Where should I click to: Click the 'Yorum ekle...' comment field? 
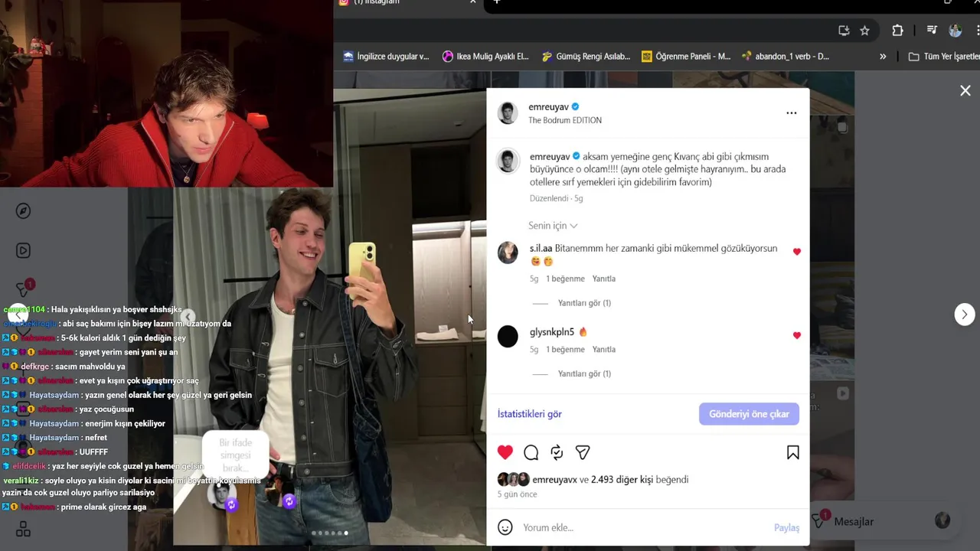643,527
